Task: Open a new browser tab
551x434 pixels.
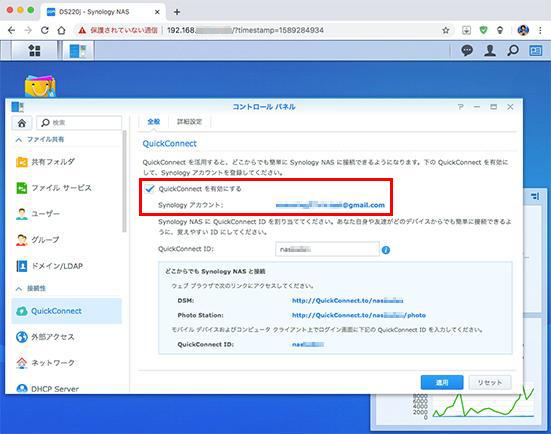Action: [x=177, y=12]
